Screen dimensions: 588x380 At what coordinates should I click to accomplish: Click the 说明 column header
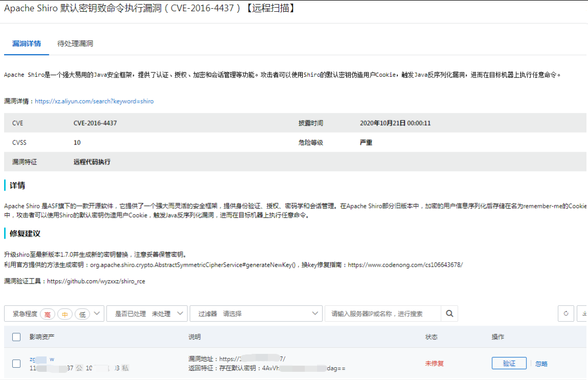(194, 337)
